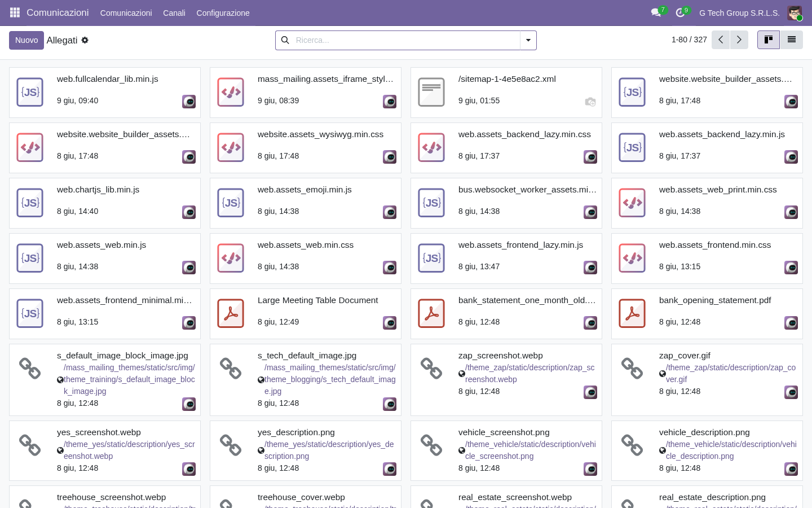Open web.assets_backend_lazy.min.css card title
Viewport: 812px width, 508px height.
tap(524, 134)
